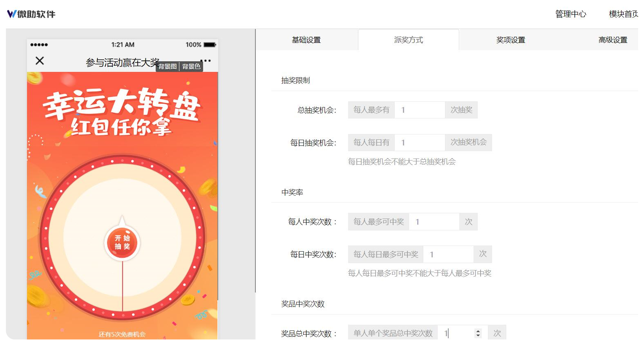644x346 pixels.
Task: Click the 每日抽奖机会不能大于总抽奖机会 hint
Action: pos(402,162)
